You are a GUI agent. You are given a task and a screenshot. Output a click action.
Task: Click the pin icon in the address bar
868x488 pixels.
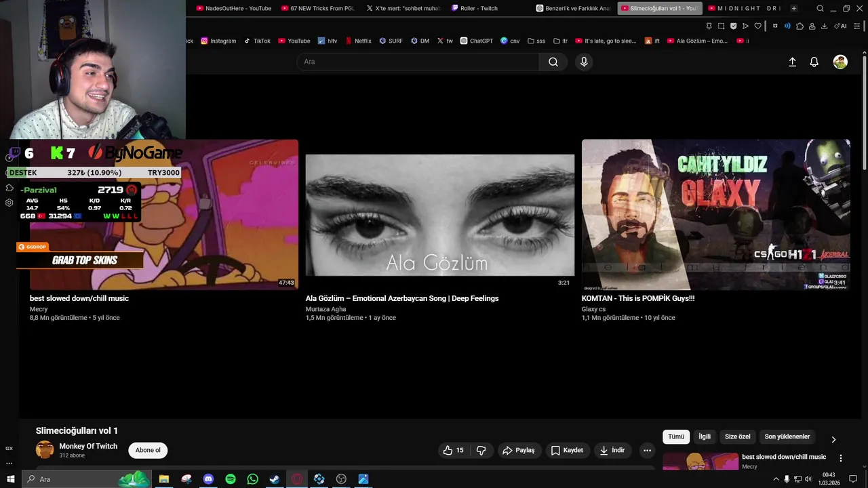[709, 26]
